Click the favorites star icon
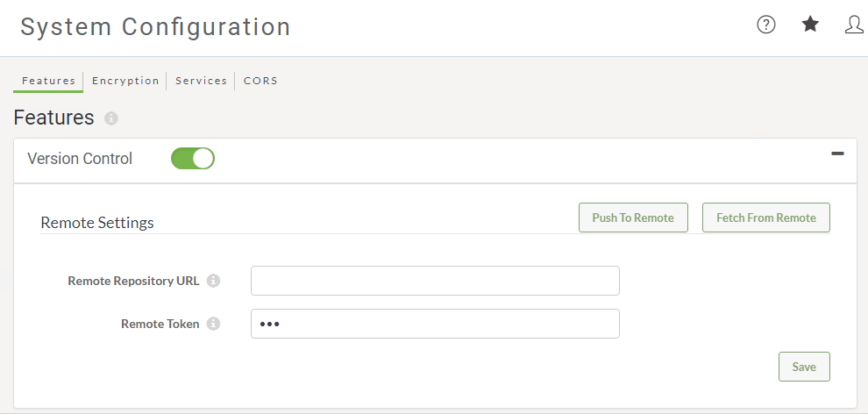Viewport: 868px width, 414px height. coord(810,24)
